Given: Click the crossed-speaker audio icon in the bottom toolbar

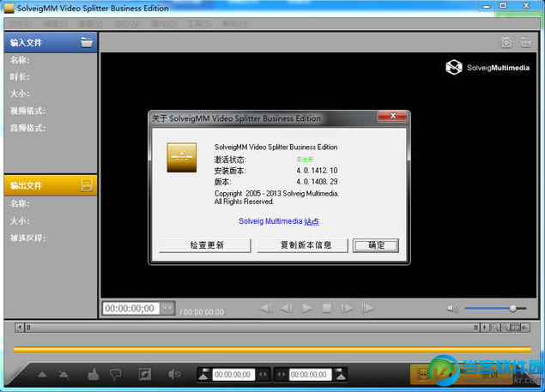Looking at the screenshot, I should coord(174,374).
